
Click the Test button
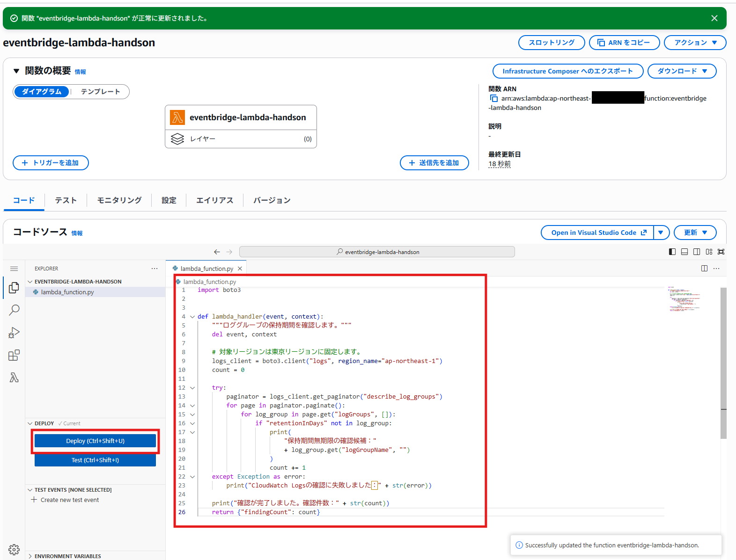coord(95,460)
